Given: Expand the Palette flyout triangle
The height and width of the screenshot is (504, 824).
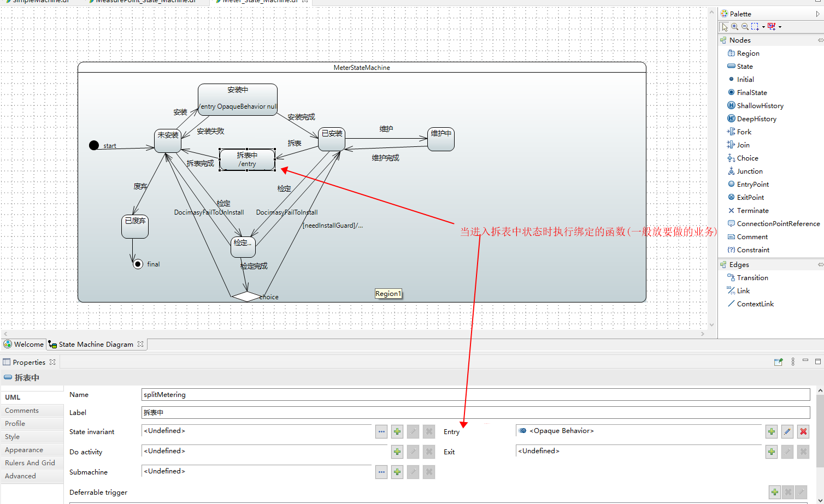Looking at the screenshot, I should pyautogui.click(x=818, y=14).
